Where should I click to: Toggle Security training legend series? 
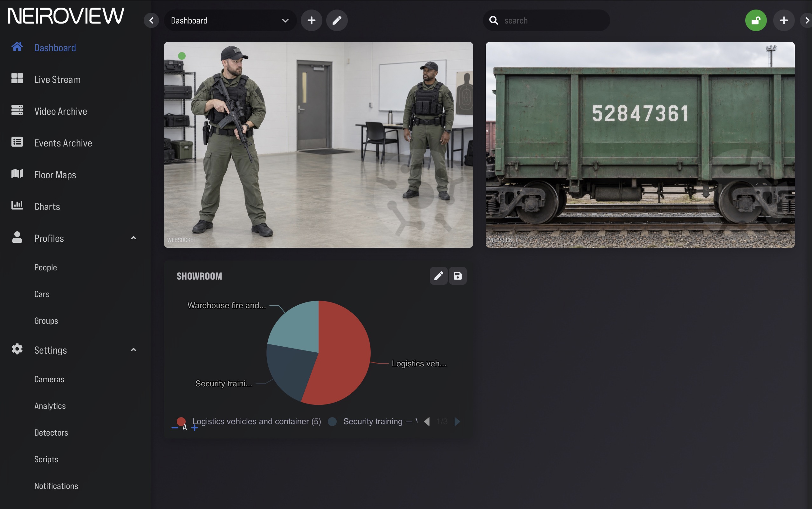click(x=373, y=422)
